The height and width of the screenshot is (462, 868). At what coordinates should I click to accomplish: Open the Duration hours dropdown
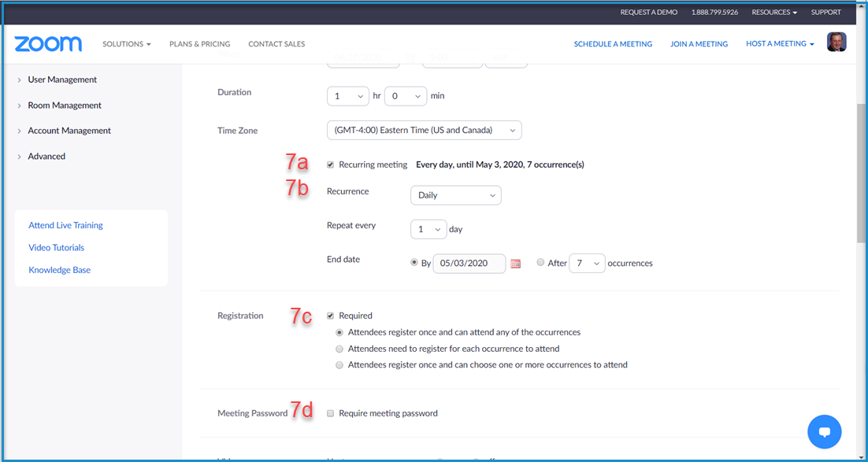click(x=348, y=96)
